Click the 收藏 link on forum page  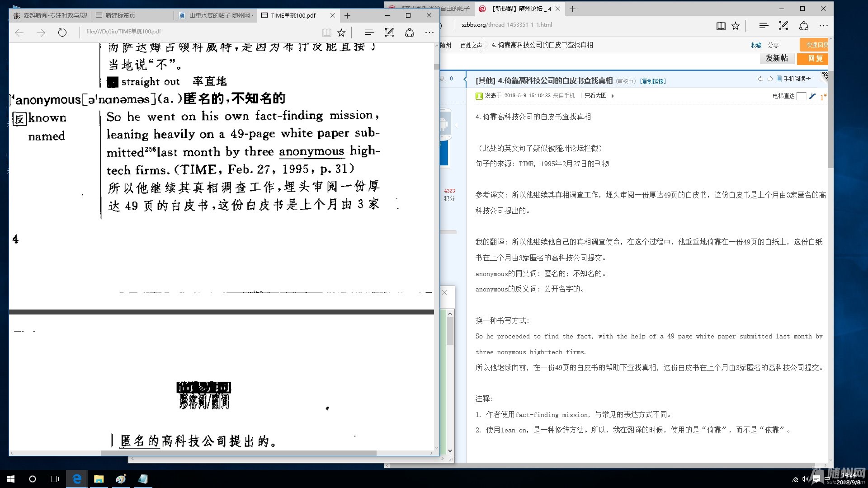click(x=756, y=45)
